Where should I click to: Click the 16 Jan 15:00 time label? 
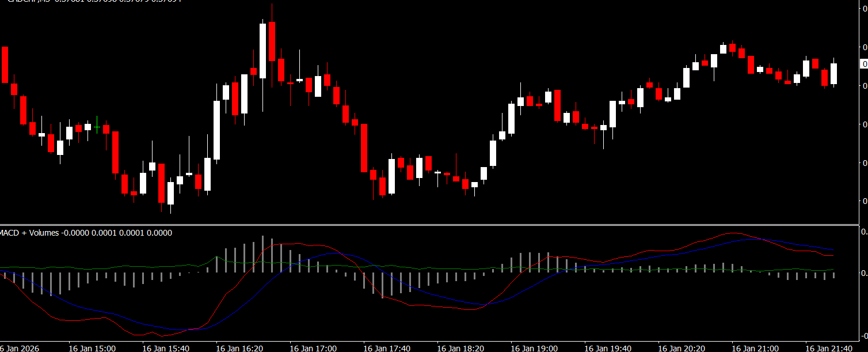[92, 348]
